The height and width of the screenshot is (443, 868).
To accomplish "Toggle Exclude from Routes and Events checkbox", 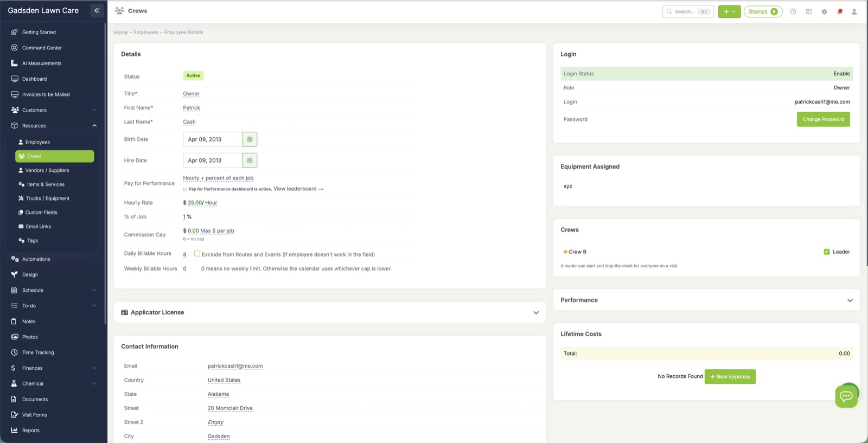I will pyautogui.click(x=197, y=254).
